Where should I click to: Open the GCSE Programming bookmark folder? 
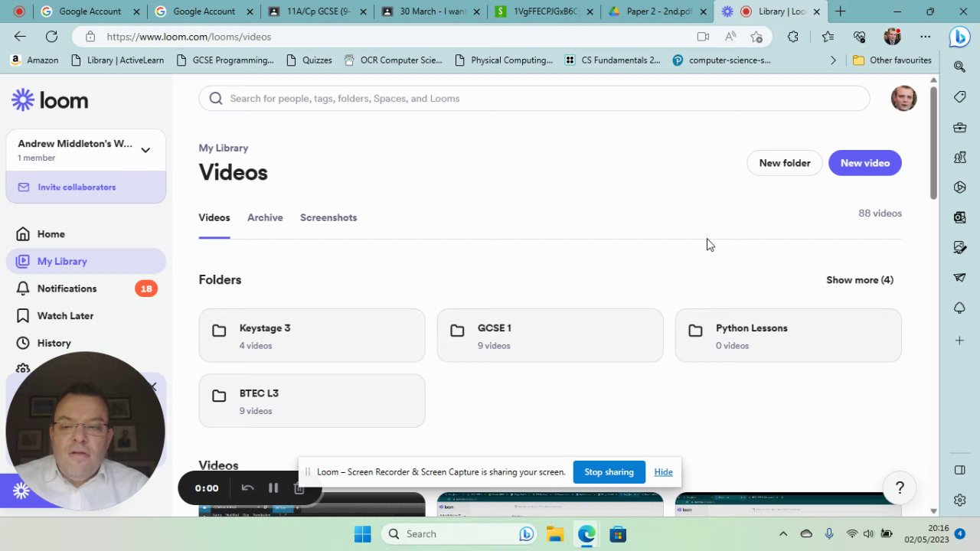coord(225,60)
